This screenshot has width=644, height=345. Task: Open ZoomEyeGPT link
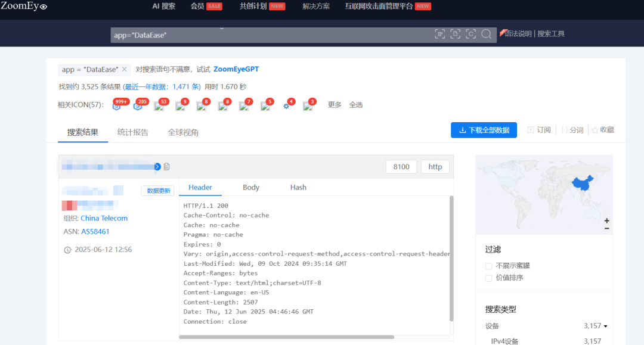click(x=236, y=69)
